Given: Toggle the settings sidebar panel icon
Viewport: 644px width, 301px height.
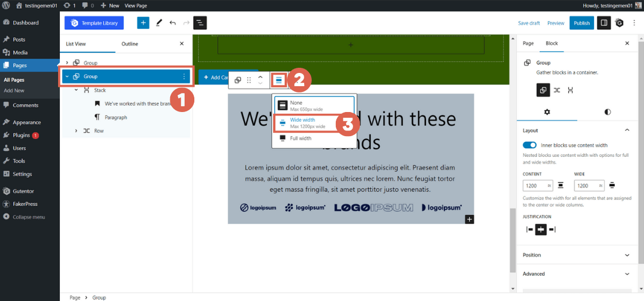Looking at the screenshot, I should (603, 23).
